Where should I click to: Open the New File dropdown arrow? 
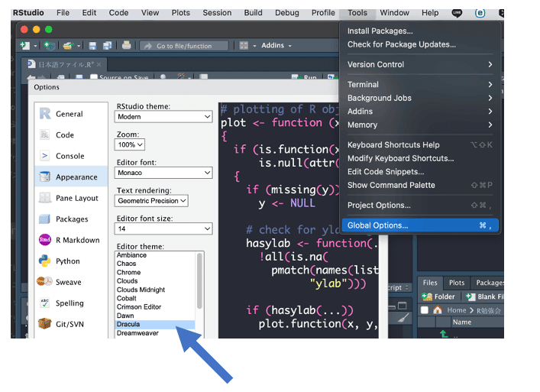pos(35,46)
